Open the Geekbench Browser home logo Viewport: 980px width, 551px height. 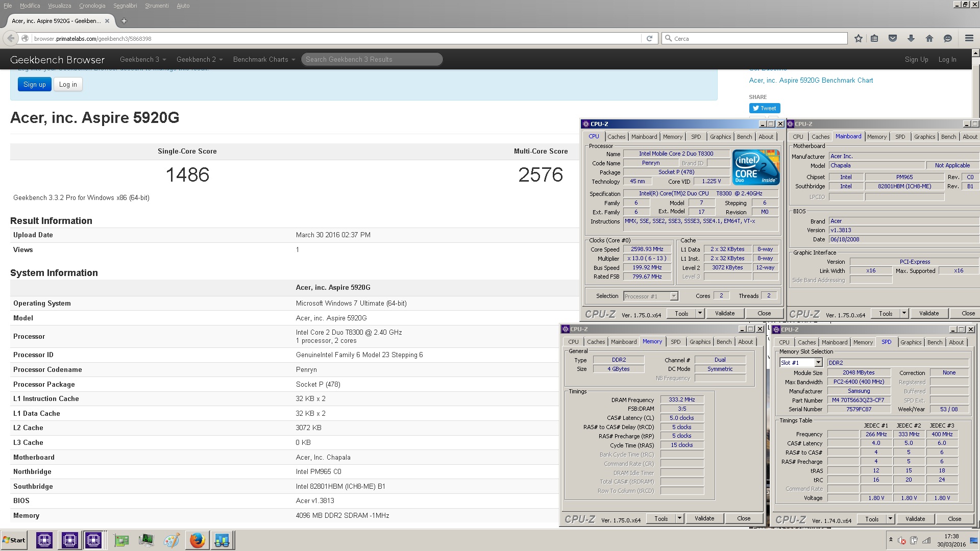click(57, 60)
